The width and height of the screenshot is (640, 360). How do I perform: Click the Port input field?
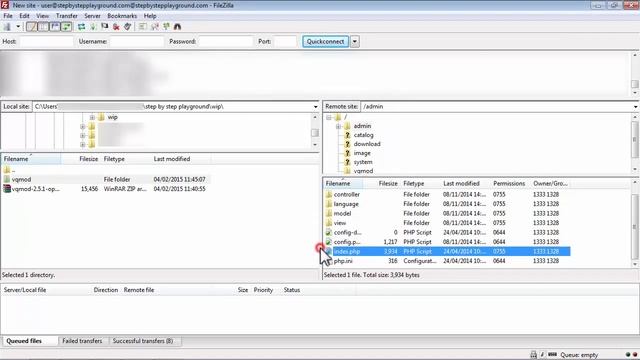[x=285, y=41]
